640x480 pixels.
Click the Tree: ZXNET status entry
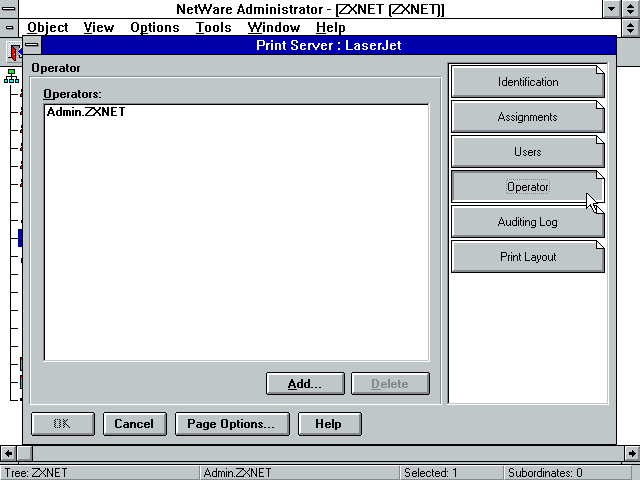(x=100, y=473)
